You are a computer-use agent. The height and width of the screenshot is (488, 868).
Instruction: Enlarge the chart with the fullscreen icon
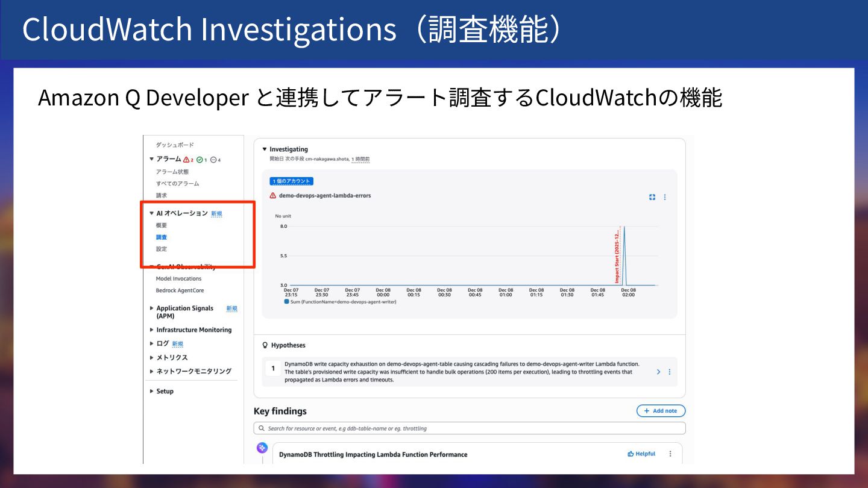tap(652, 197)
